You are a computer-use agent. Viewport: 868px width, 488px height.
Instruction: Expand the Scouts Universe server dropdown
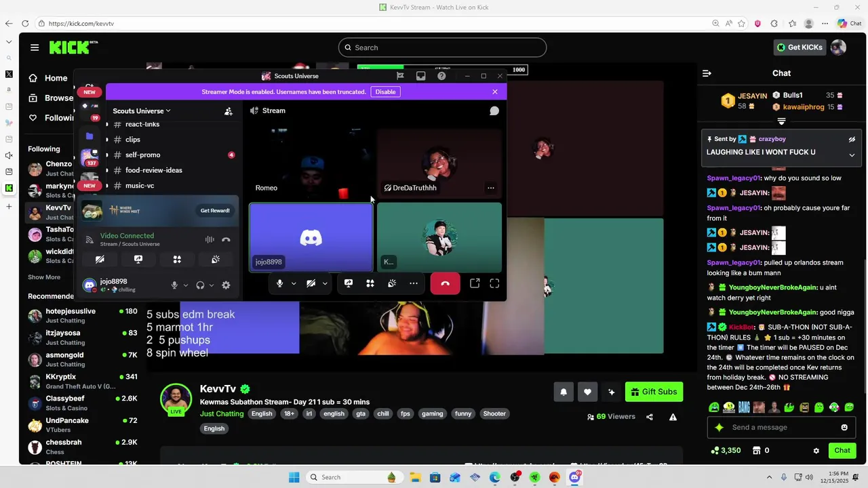(x=142, y=110)
